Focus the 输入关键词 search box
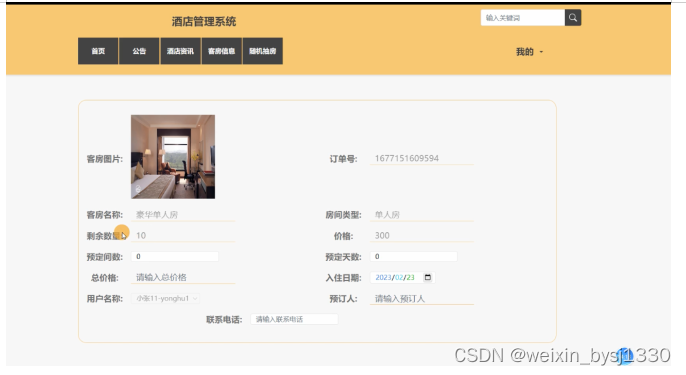Viewport: 686px width, 375px height. (523, 18)
